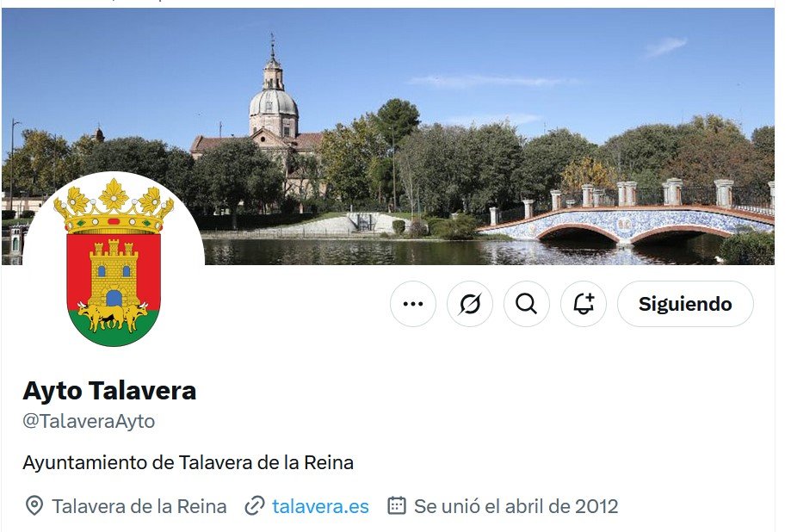The image size is (791, 532).
Task: Click the Ayuntamiento de Talavera de la Reina bio
Action: [x=188, y=462]
